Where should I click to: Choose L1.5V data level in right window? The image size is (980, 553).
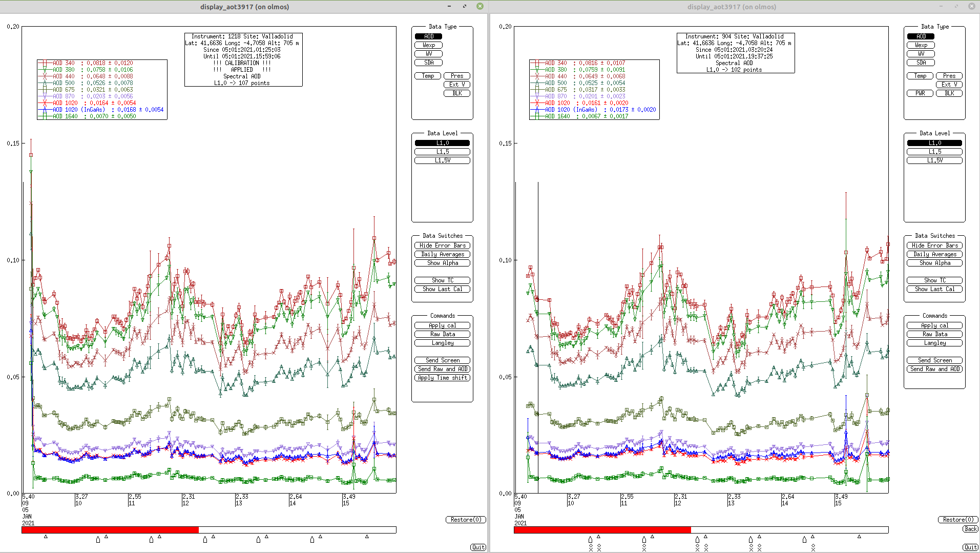934,160
